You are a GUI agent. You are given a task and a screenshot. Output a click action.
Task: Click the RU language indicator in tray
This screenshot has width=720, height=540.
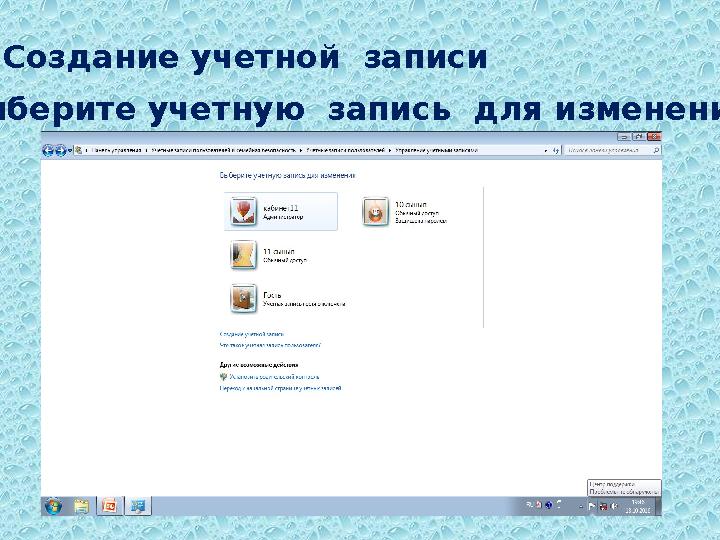(529, 505)
